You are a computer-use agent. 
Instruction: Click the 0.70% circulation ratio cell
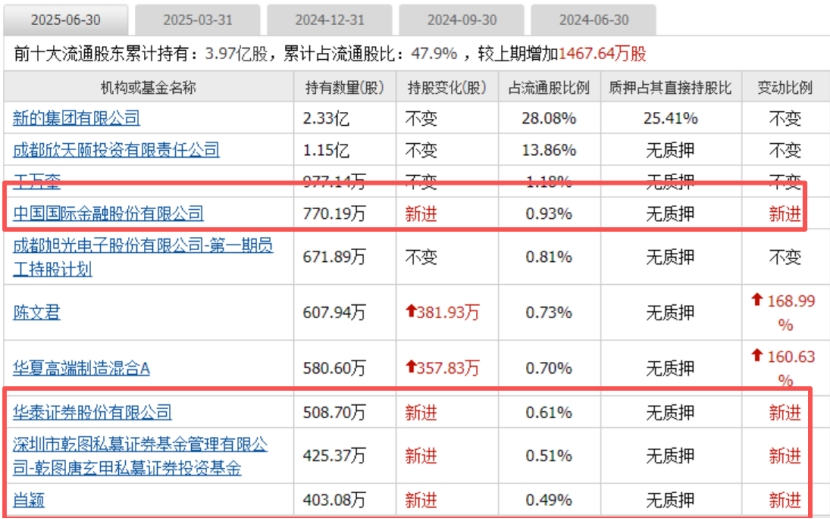coord(549,368)
